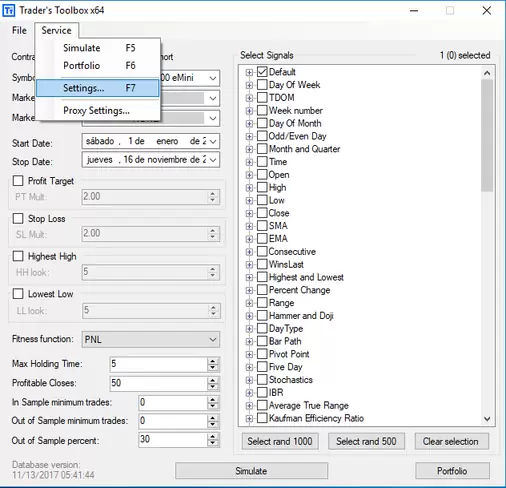The width and height of the screenshot is (506, 488).
Task: Increase Max Holding Time with up arrow
Action: click(213, 361)
